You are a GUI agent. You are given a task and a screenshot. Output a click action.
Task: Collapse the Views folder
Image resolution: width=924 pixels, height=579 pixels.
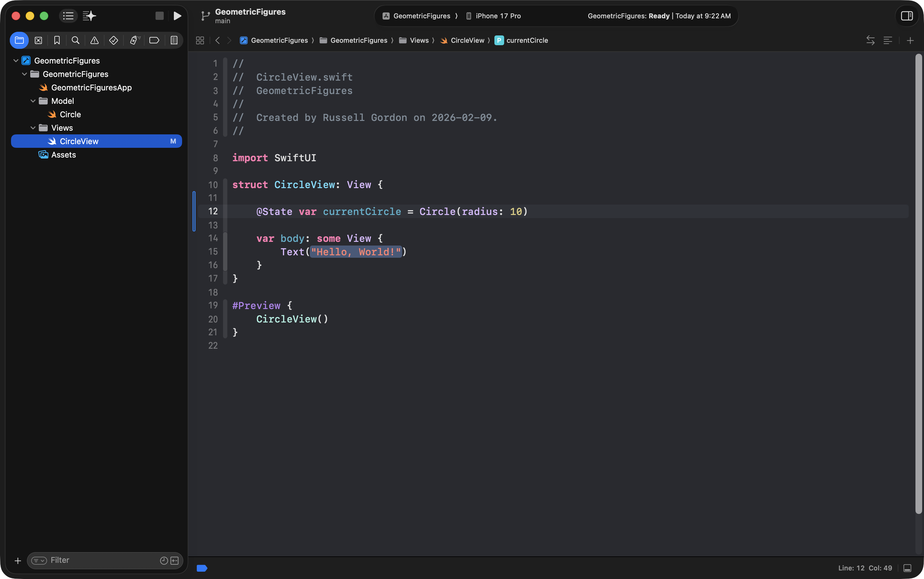click(x=33, y=128)
